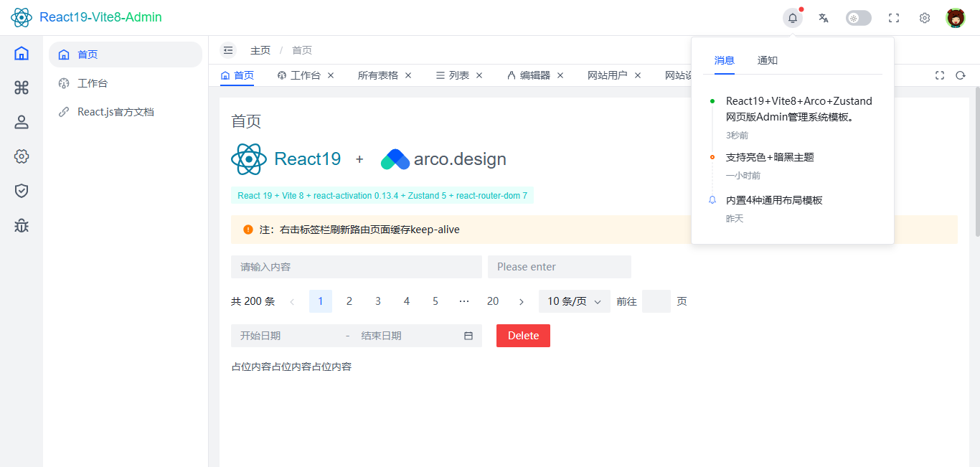Open React.js官方文档 link in side menu

pyautogui.click(x=126, y=112)
